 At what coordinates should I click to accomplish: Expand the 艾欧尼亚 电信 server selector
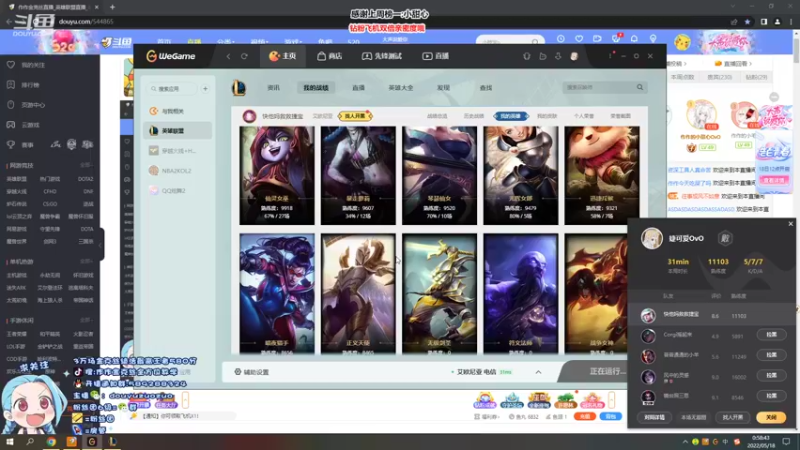coord(538,372)
